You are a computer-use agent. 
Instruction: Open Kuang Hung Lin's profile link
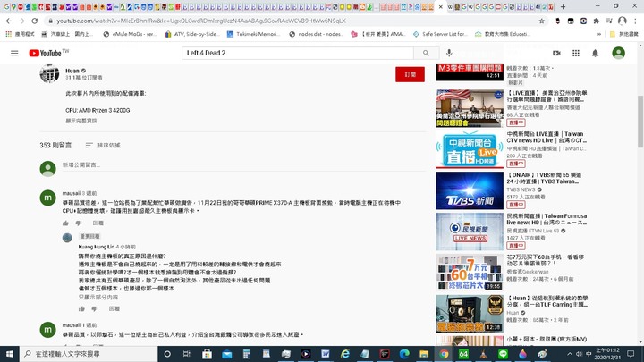pos(96,247)
